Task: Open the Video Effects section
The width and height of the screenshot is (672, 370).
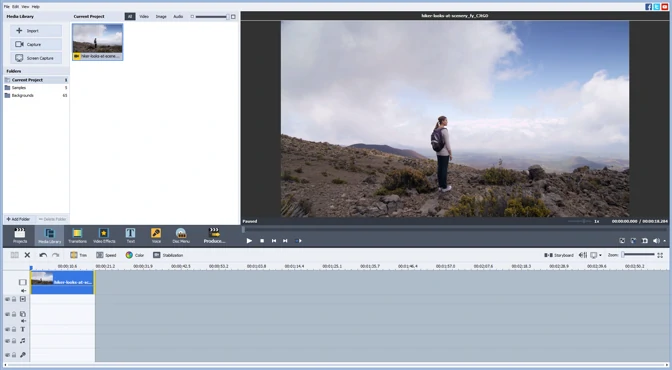Action: point(104,235)
